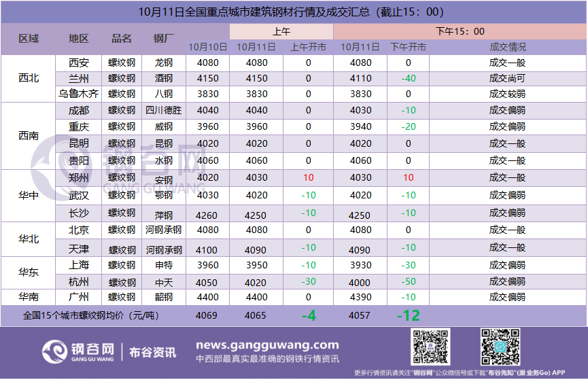This screenshot has width=588, height=388.
Task: Select the 鄂钢 mill cell
Action: [164, 195]
